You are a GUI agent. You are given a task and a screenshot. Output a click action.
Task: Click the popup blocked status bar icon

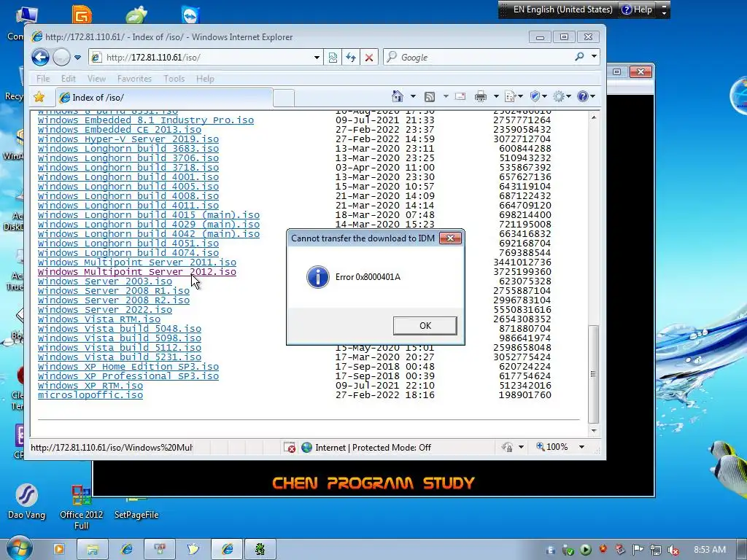[x=289, y=447]
